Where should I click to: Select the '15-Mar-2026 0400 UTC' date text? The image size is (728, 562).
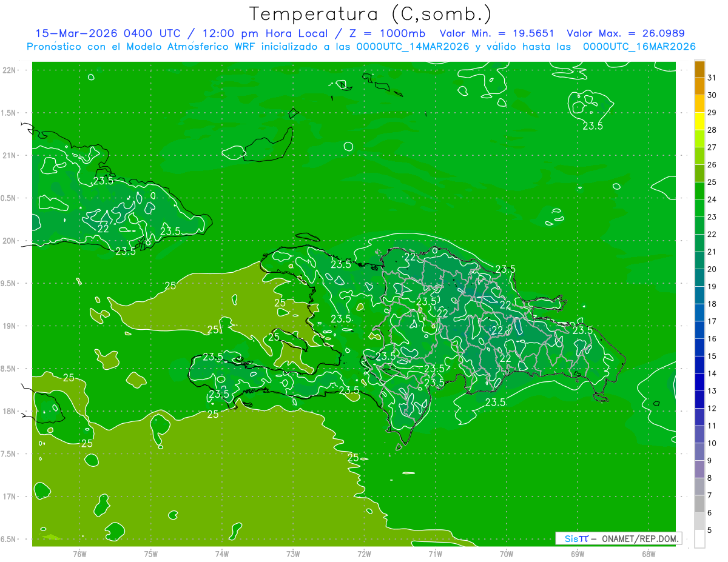pyautogui.click(x=107, y=33)
